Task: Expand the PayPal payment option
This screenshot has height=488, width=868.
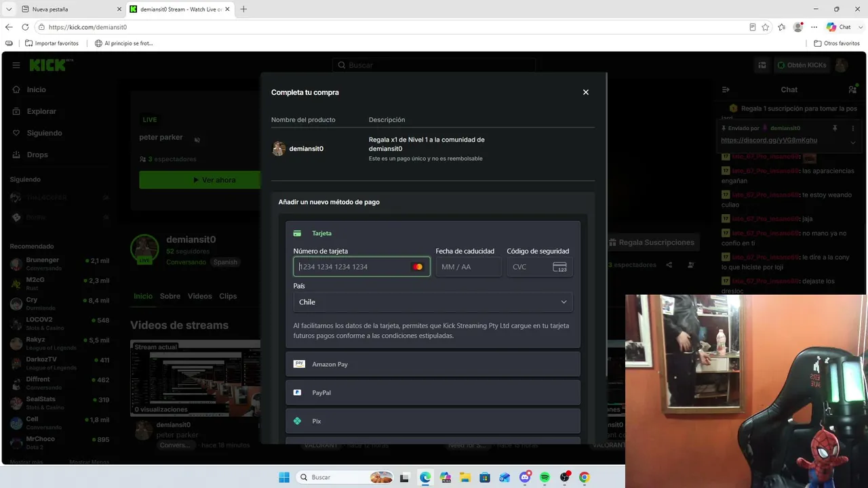Action: click(433, 392)
